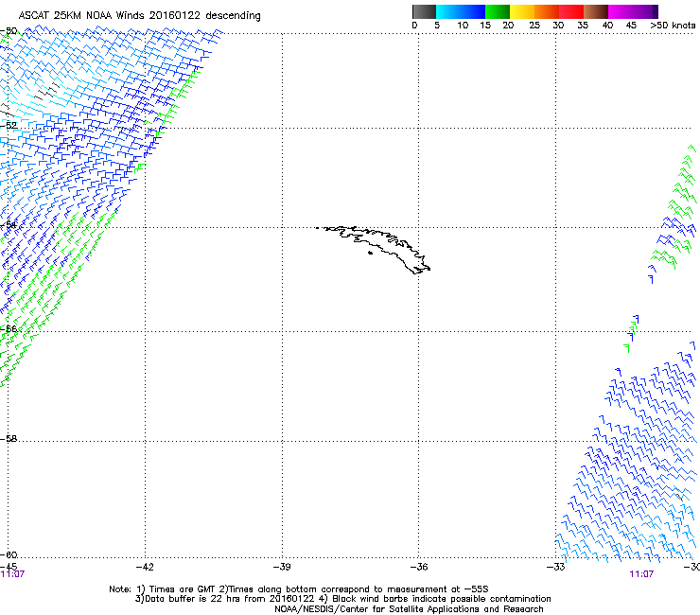Viewport: 700px width, 615px height.
Task: Click the NOAA/NESDIS Center credit line
Action: pyautogui.click(x=409, y=609)
